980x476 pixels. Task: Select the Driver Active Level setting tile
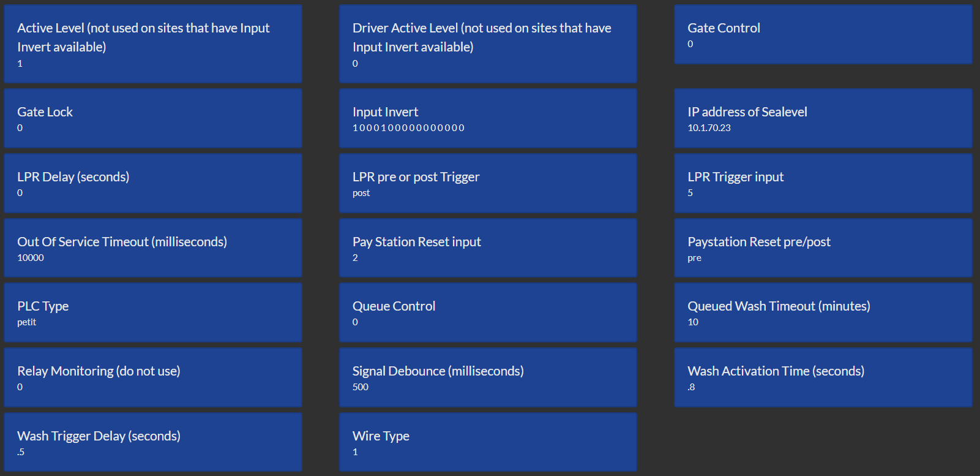[x=488, y=44]
